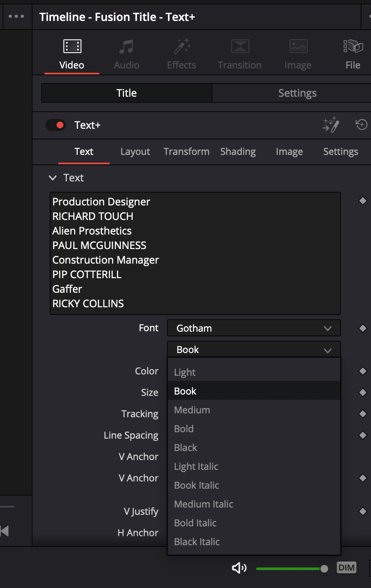The width and height of the screenshot is (371, 588).
Task: Click the Line Spacing label
Action: (131, 435)
